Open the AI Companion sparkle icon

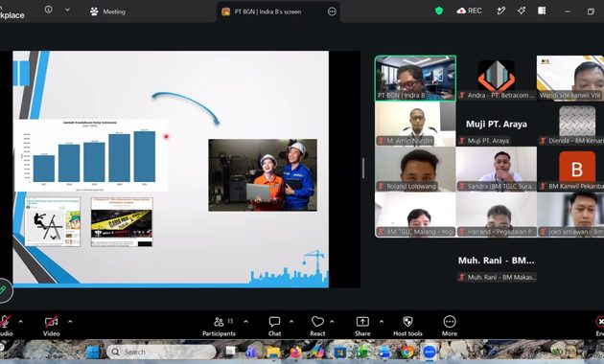522,11
